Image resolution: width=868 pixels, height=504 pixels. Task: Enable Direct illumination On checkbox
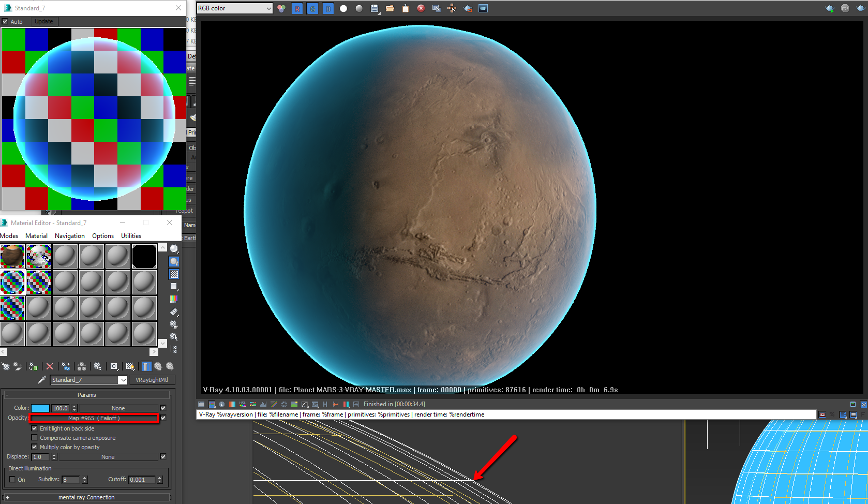point(12,480)
